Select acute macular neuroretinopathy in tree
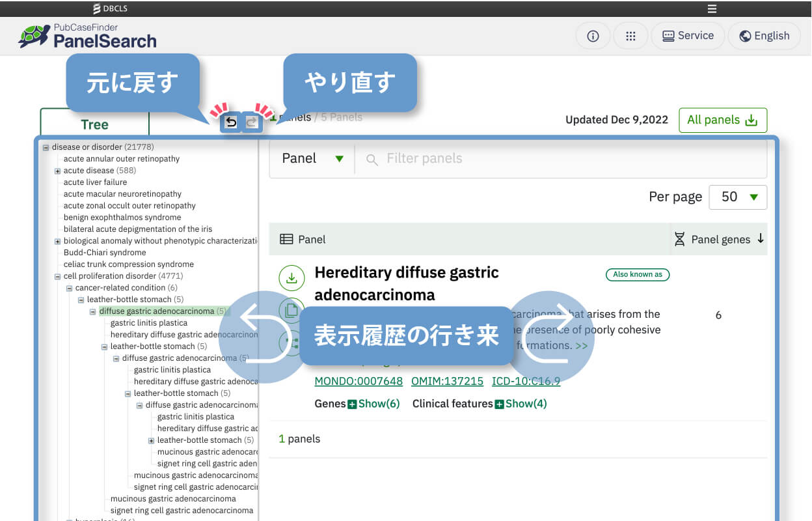This screenshot has width=812, height=521. [x=122, y=194]
